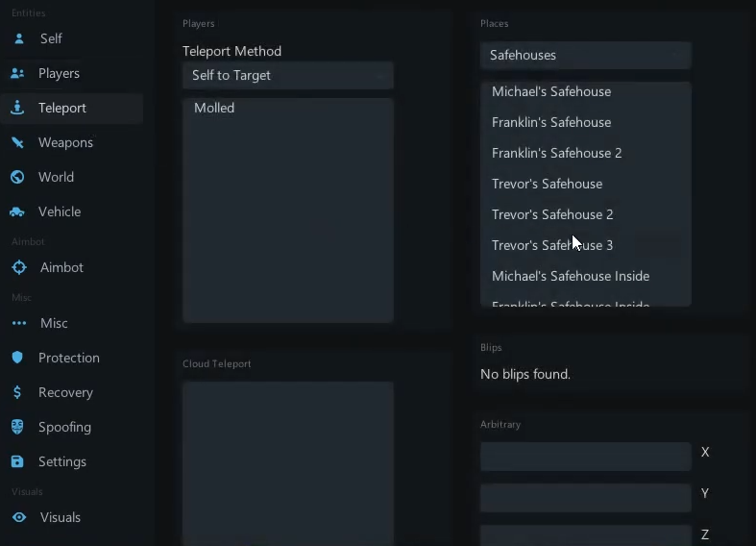Click the Weapons knife icon
756x546 pixels.
point(17,142)
